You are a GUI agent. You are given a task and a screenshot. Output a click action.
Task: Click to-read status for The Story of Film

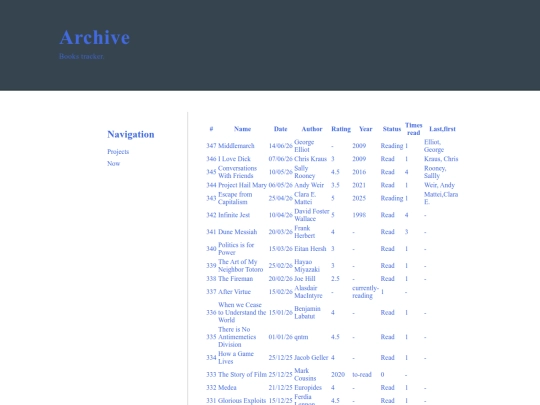tap(362, 374)
